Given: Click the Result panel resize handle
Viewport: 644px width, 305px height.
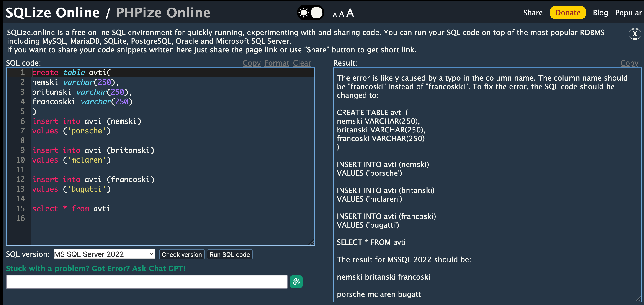Looking at the screenshot, I should tap(639, 299).
